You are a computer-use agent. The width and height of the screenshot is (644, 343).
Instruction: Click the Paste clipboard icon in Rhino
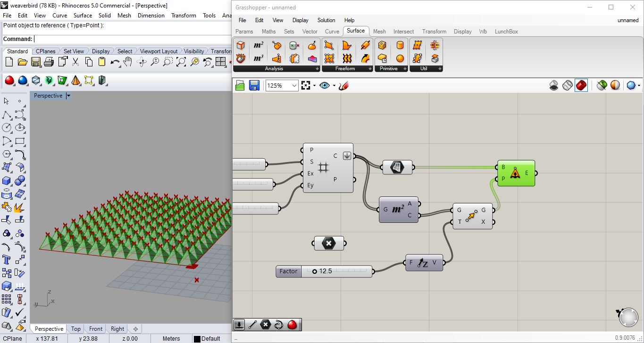pyautogui.click(x=101, y=62)
